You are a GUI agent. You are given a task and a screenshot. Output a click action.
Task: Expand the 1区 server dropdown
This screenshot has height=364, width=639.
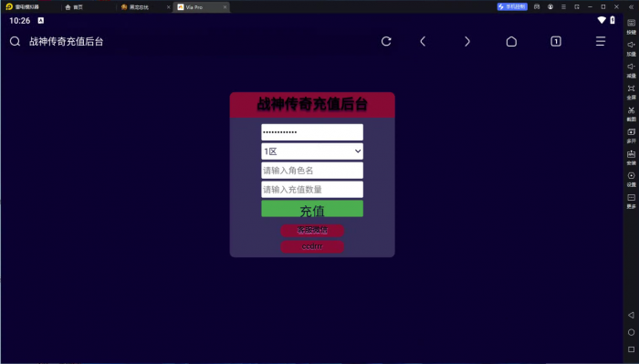[312, 151]
